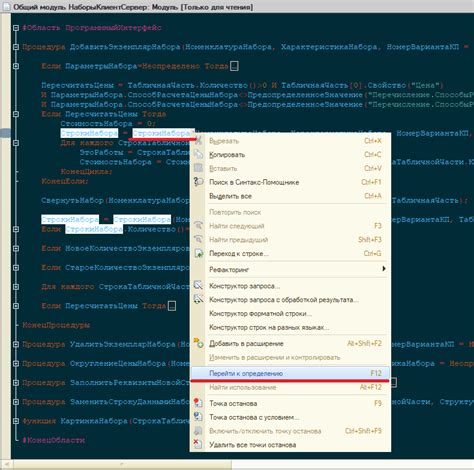Click the module document icon in the title bar
The image size is (474, 470).
6,6
